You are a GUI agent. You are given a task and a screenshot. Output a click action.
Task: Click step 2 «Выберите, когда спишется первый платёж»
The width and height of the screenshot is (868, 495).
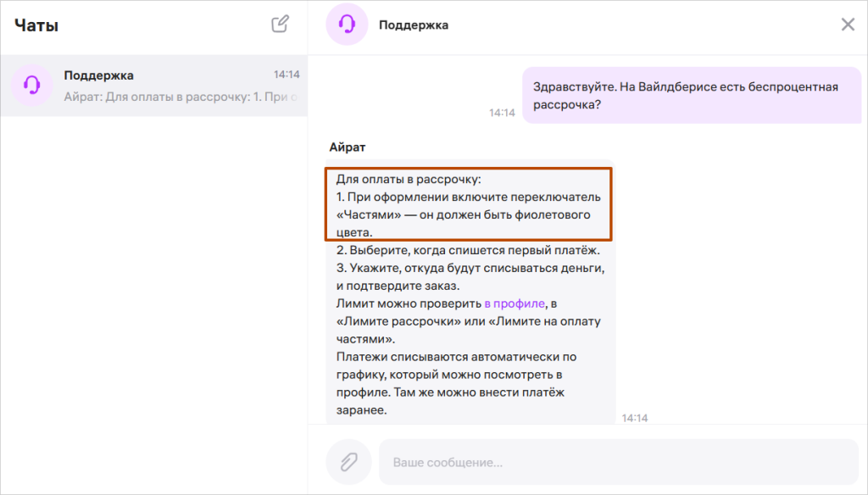coord(469,250)
